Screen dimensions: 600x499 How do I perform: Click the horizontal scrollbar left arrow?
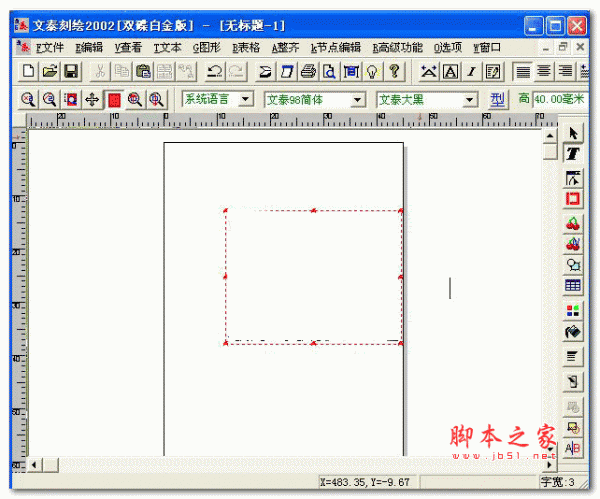(34, 465)
